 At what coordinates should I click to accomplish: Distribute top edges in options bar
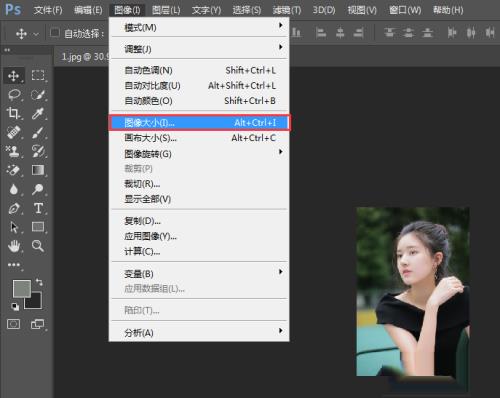(x=389, y=33)
